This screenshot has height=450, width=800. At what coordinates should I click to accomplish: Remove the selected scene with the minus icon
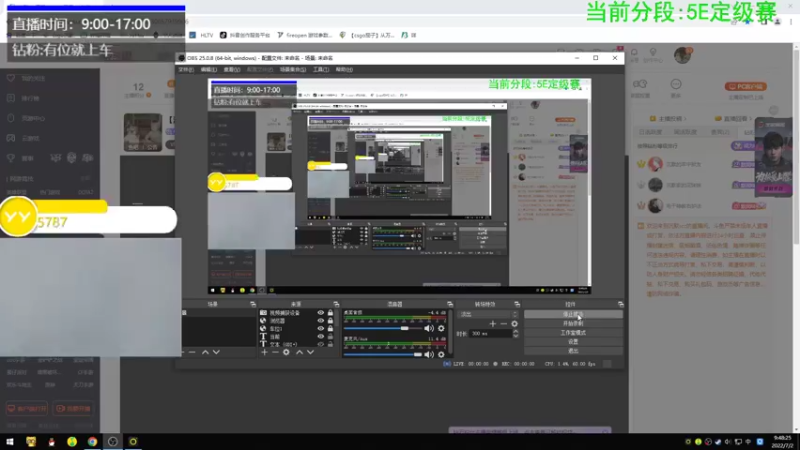pos(192,352)
